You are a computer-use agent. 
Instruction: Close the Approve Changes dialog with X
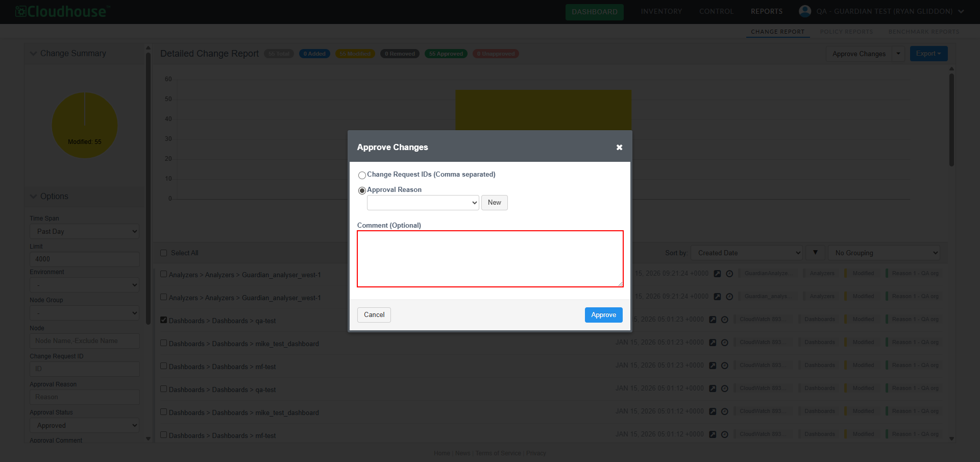click(x=619, y=148)
